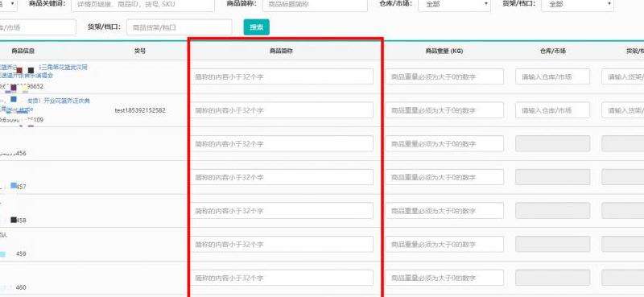
Task: Focus 商品重量 input in row 459
Action: (x=444, y=245)
